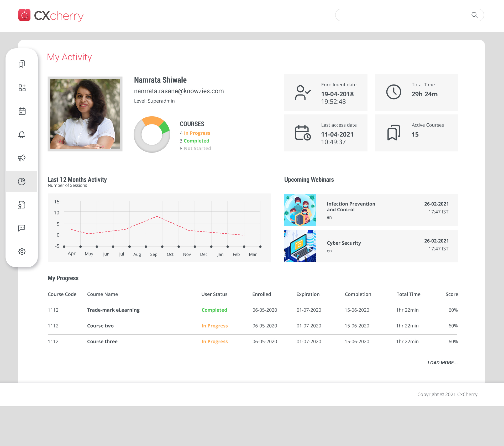The image size is (504, 446).
Task: Open the calendar icon in sidebar
Action: coord(22,111)
